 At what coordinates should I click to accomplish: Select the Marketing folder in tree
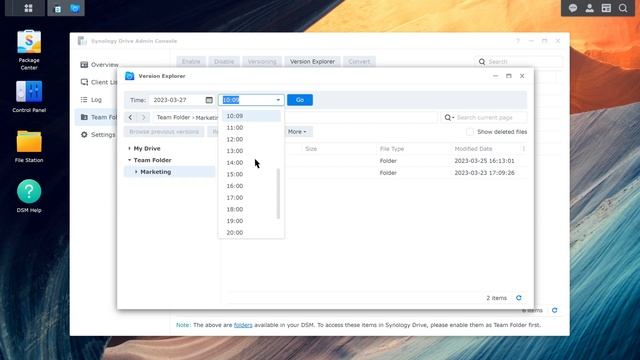pos(169,172)
